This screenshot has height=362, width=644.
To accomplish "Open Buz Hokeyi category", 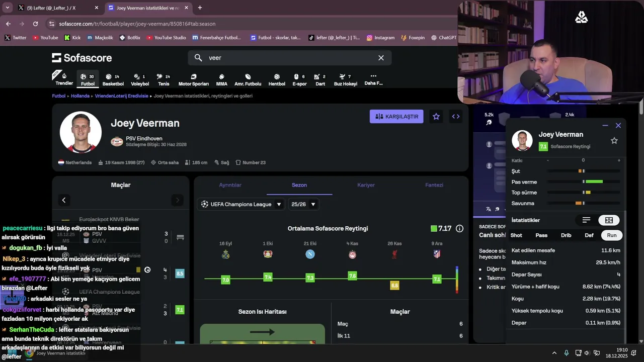I will [346, 79].
